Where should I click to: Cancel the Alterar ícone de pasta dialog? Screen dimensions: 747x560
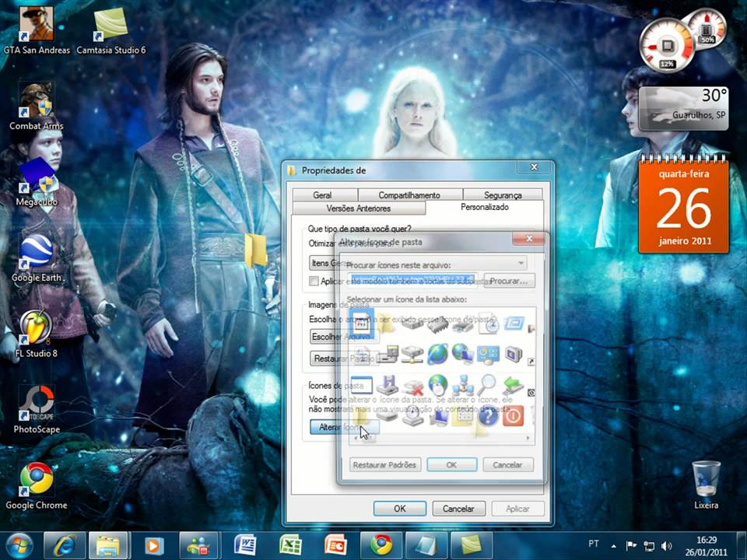[508, 465]
